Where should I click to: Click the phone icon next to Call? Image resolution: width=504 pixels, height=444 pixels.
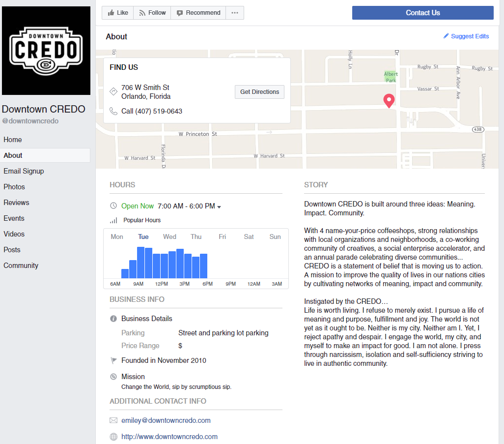tap(113, 111)
